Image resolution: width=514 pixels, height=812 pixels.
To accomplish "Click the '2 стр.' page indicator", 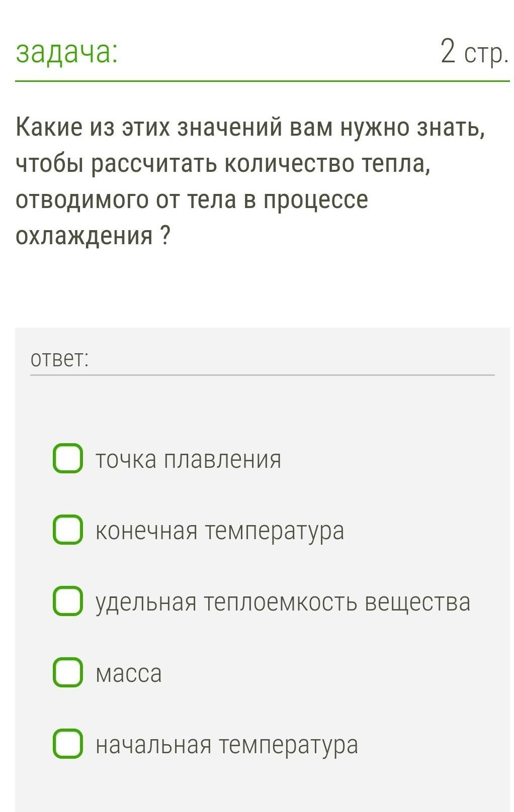I will point(474,52).
